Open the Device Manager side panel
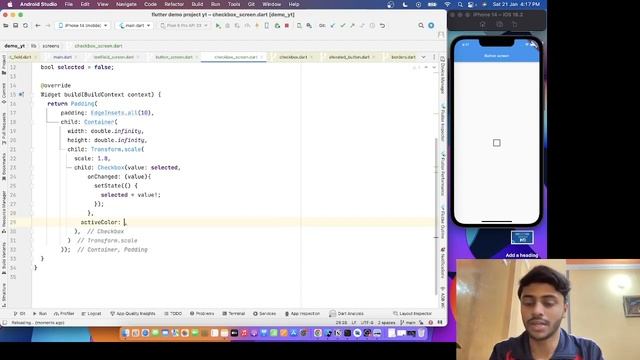This screenshot has height=360, width=640. coord(442,76)
